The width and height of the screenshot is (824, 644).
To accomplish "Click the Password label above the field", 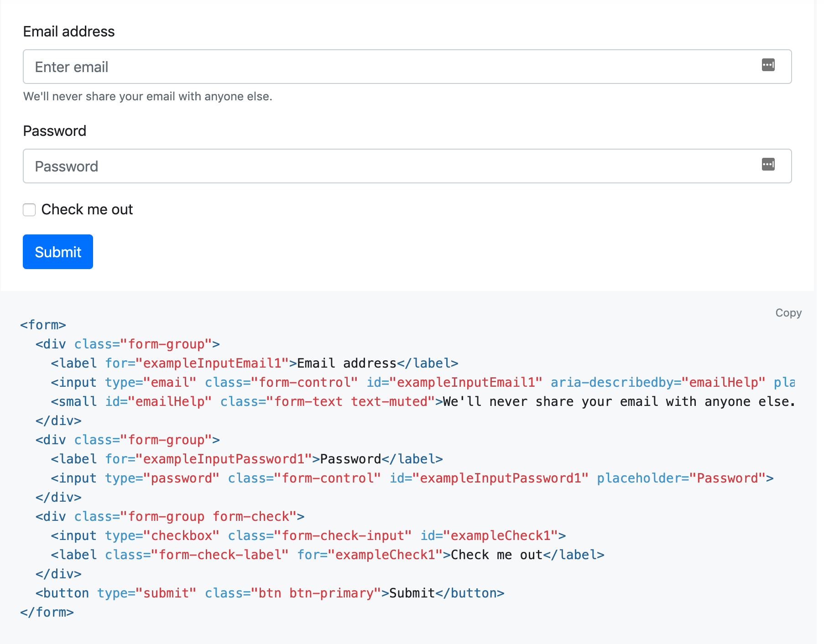I will point(55,131).
